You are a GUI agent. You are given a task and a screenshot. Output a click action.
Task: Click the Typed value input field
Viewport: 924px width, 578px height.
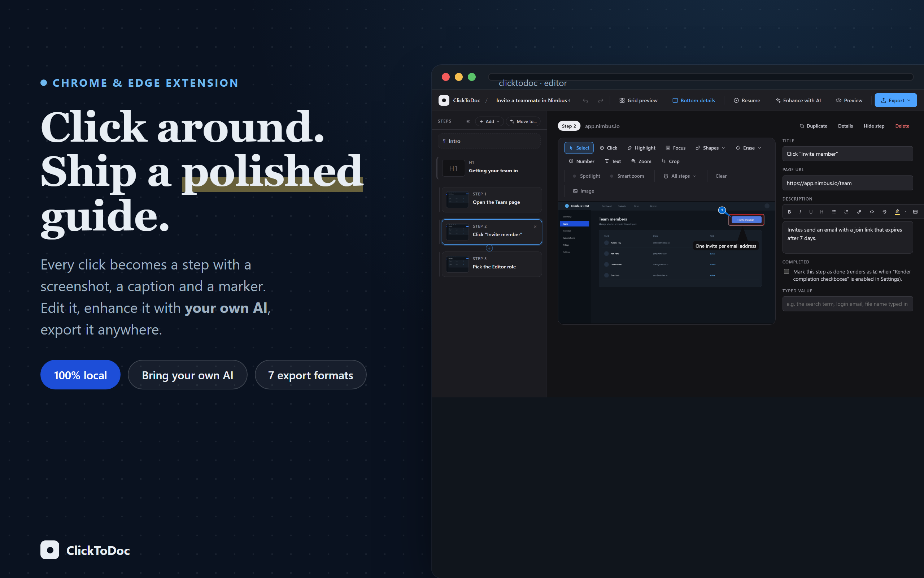coord(847,304)
